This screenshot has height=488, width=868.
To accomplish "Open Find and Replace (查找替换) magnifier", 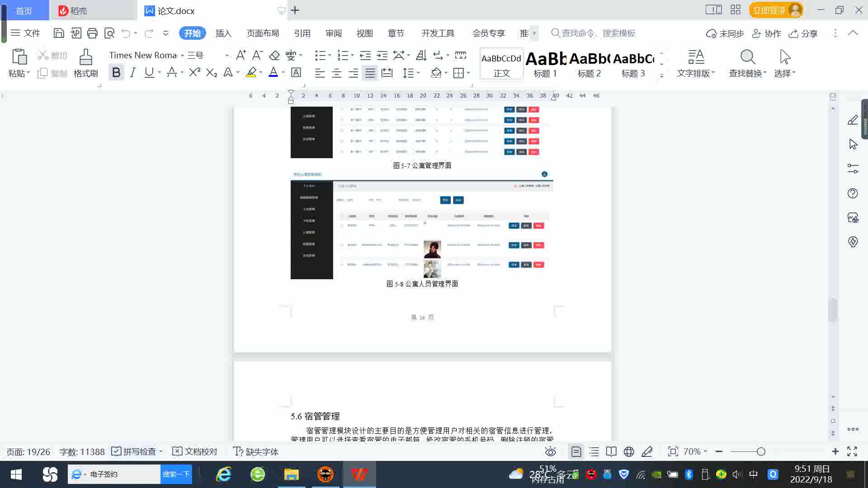I will point(747,58).
